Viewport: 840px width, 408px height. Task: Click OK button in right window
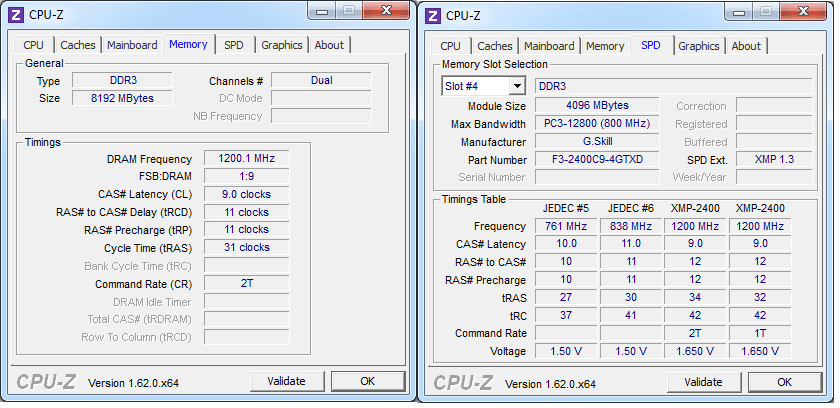tap(784, 382)
